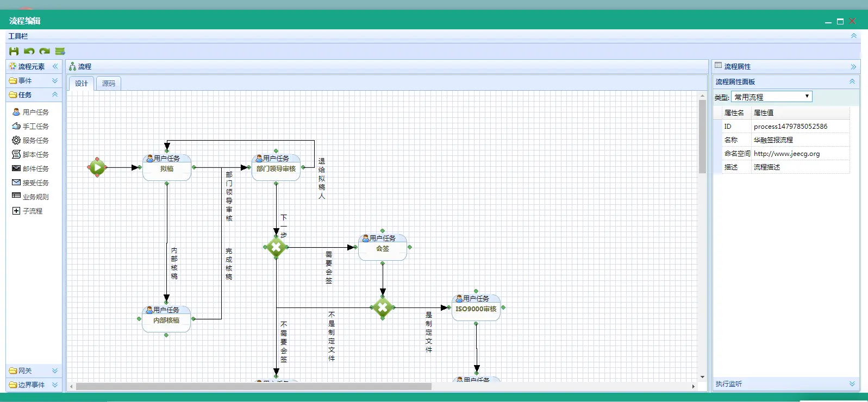Click the 流程元素 palette header icon
The image size is (868, 402).
click(13, 66)
